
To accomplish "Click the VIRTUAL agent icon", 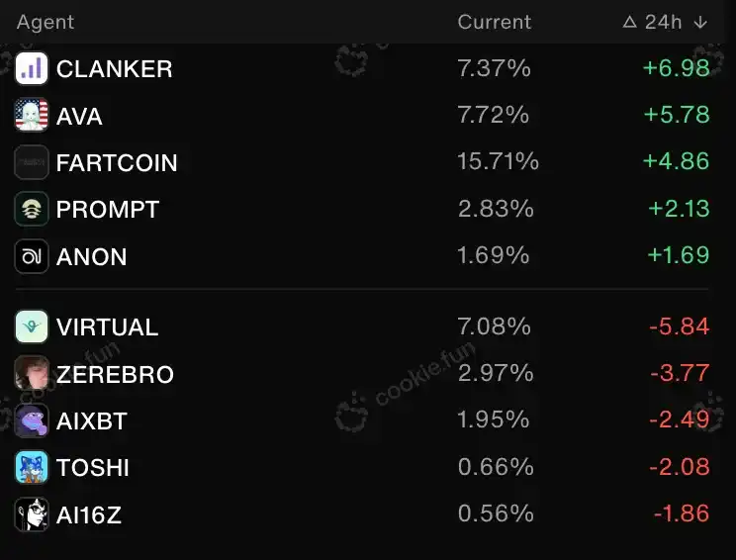I will [32, 327].
